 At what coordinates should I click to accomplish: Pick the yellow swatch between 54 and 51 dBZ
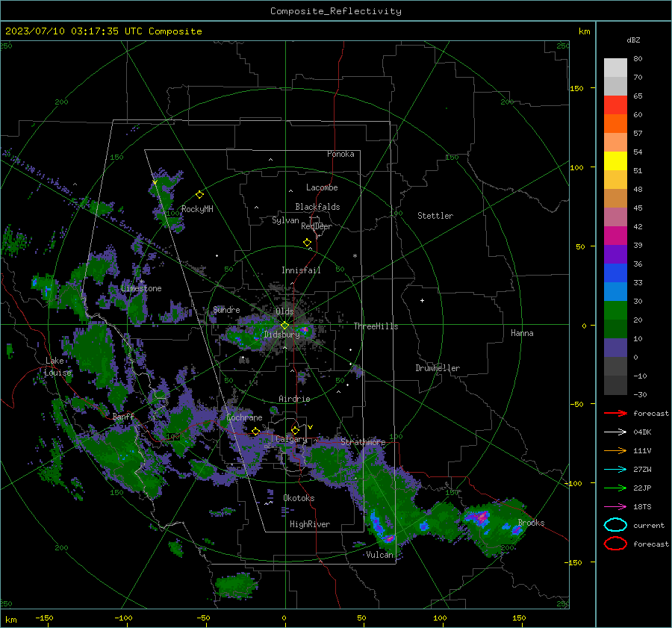(615, 161)
